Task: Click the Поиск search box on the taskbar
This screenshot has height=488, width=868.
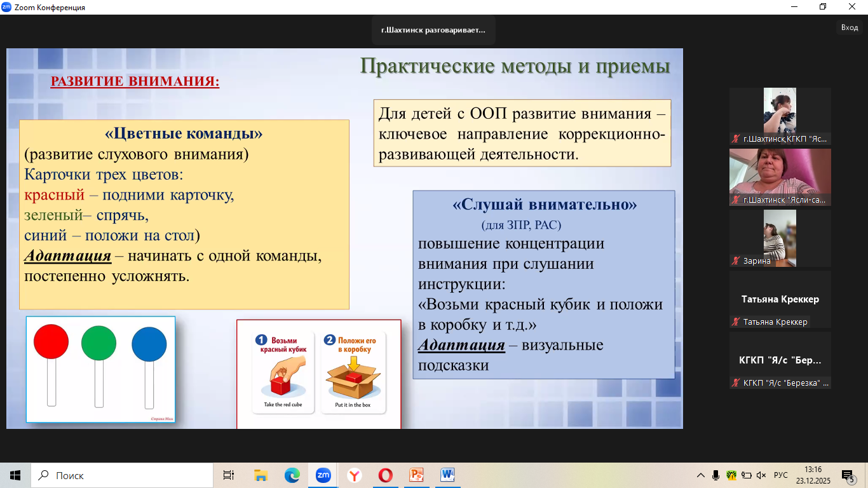Action: pos(122,475)
